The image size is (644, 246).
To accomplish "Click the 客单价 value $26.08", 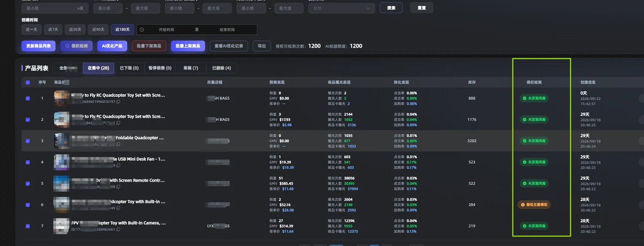I will (x=288, y=210).
